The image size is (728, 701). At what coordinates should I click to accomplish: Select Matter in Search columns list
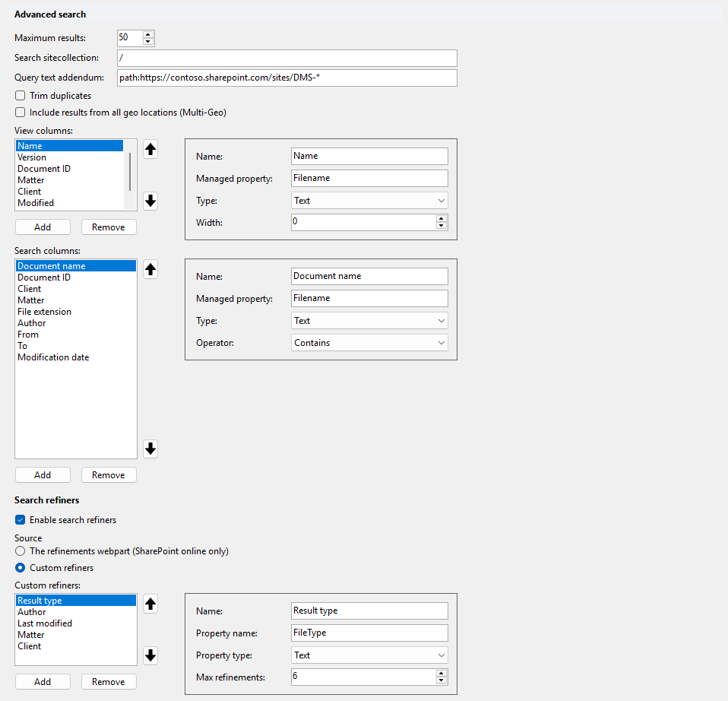coord(76,300)
